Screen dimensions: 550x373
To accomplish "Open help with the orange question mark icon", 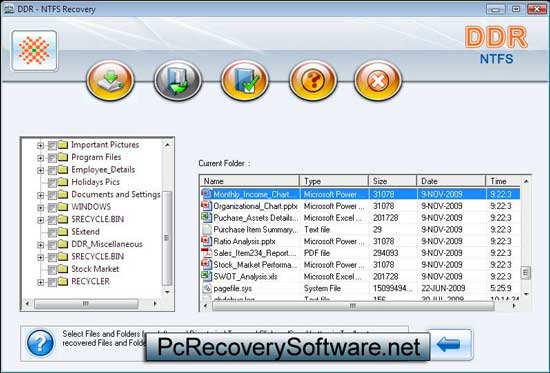I will [x=313, y=80].
